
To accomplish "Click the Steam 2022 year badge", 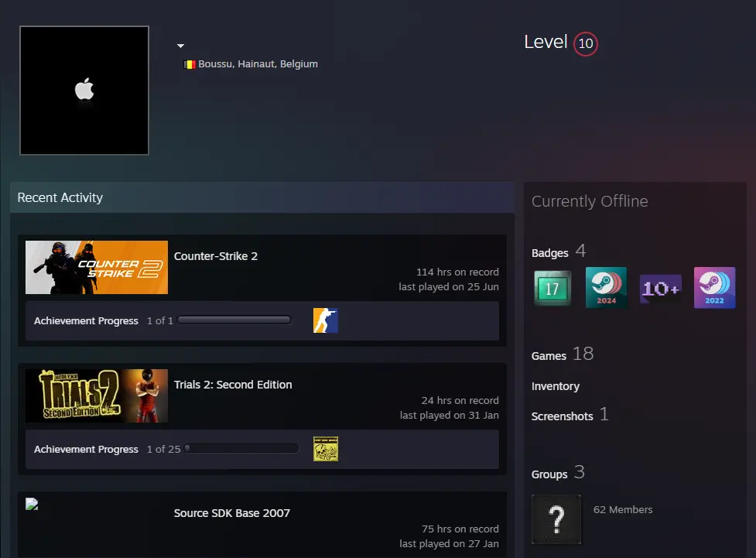I will (714, 287).
